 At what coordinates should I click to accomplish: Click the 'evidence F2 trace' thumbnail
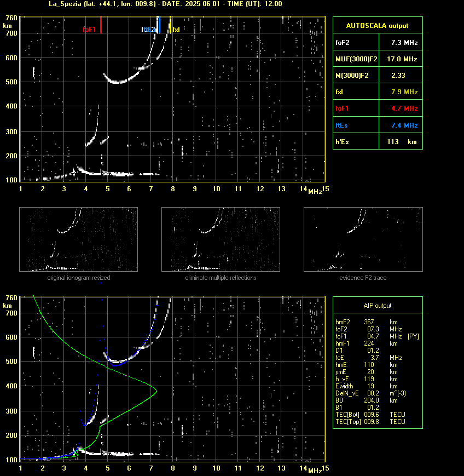(363, 239)
